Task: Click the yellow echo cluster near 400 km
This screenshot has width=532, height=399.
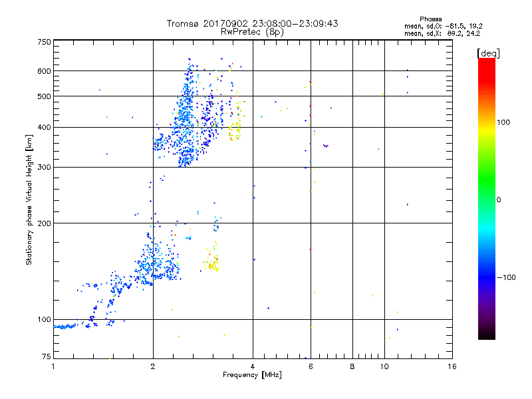Action: [235, 131]
